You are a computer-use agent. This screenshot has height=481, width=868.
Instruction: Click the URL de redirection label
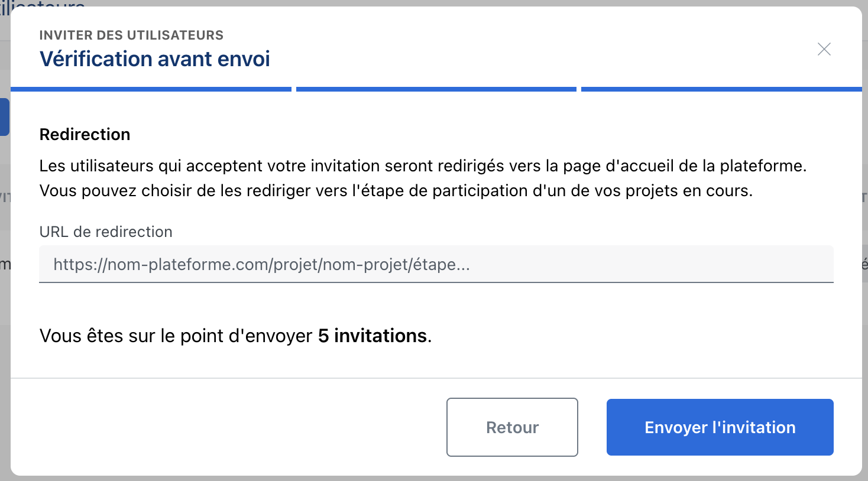click(106, 232)
